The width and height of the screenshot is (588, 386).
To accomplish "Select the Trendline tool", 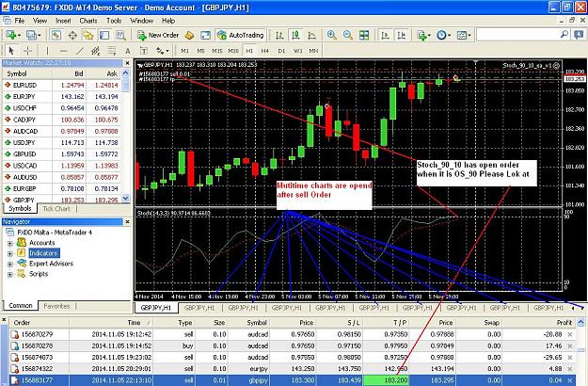I will point(80,51).
